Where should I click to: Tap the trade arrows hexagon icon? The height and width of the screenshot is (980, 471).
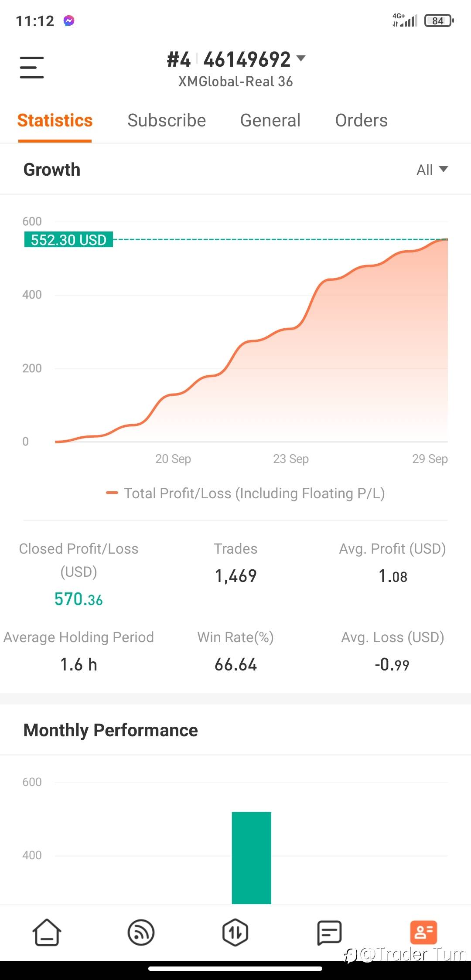click(235, 932)
